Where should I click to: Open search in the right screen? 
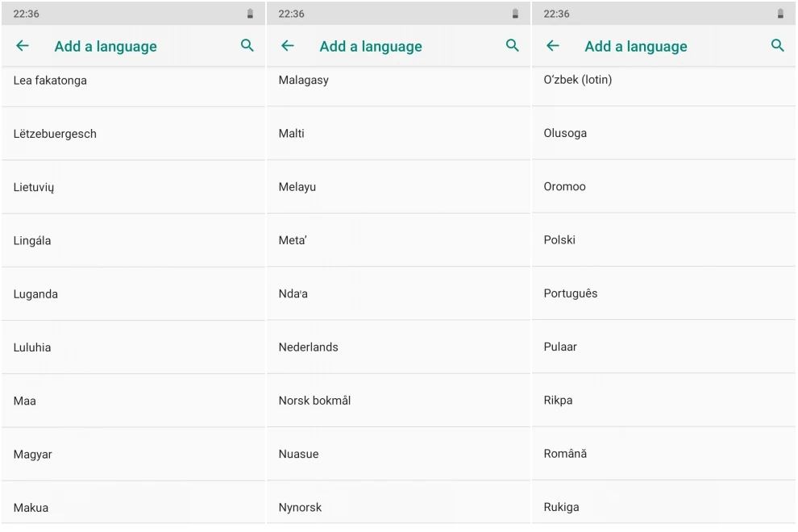pyautogui.click(x=778, y=45)
